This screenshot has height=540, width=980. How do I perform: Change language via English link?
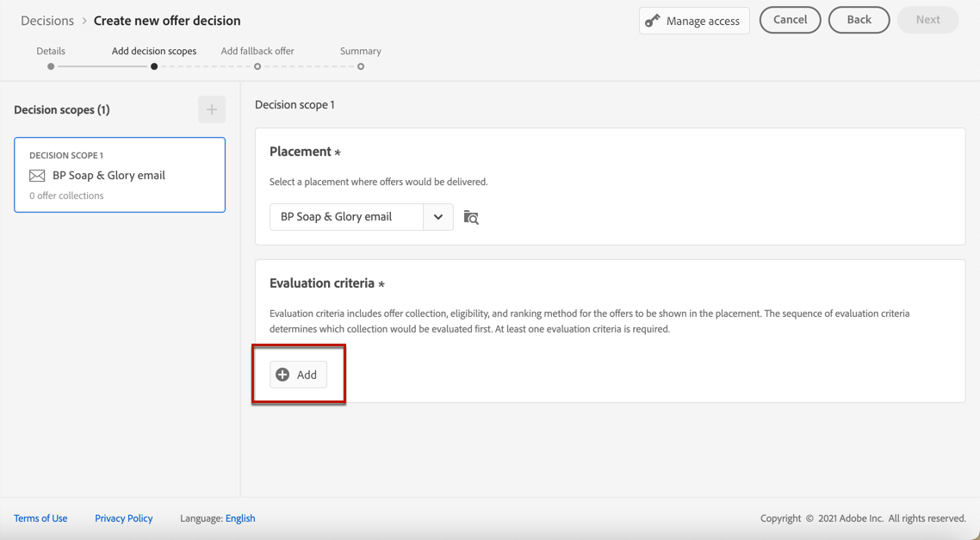[x=240, y=518]
